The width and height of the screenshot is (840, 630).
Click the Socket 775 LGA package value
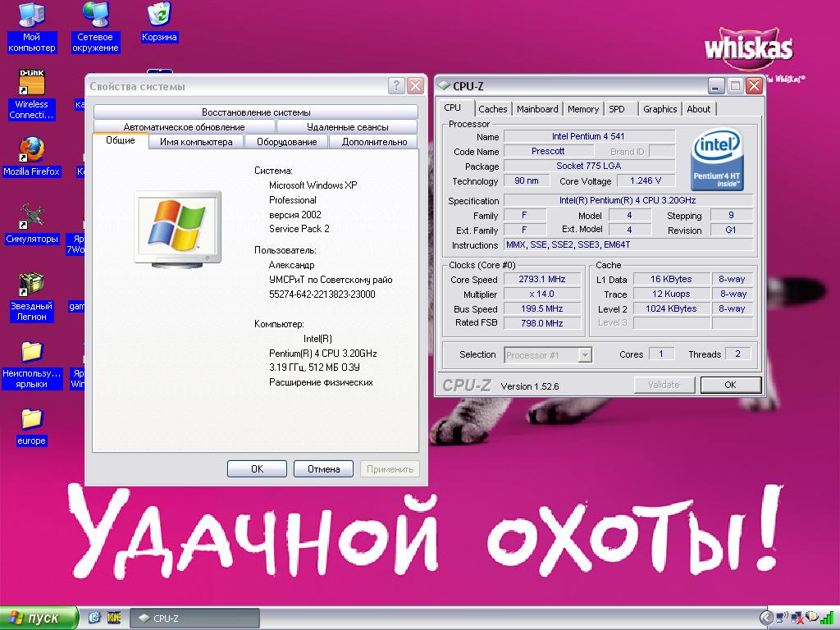[589, 166]
